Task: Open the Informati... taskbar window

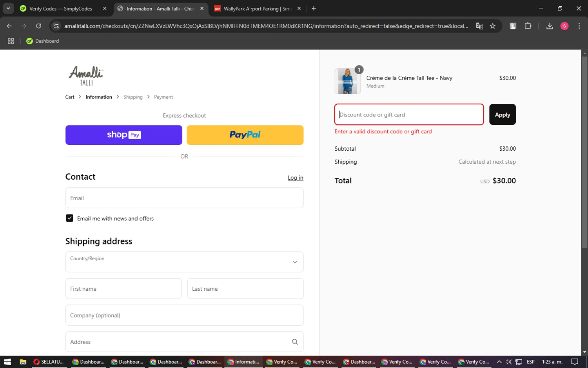Action: (243, 362)
